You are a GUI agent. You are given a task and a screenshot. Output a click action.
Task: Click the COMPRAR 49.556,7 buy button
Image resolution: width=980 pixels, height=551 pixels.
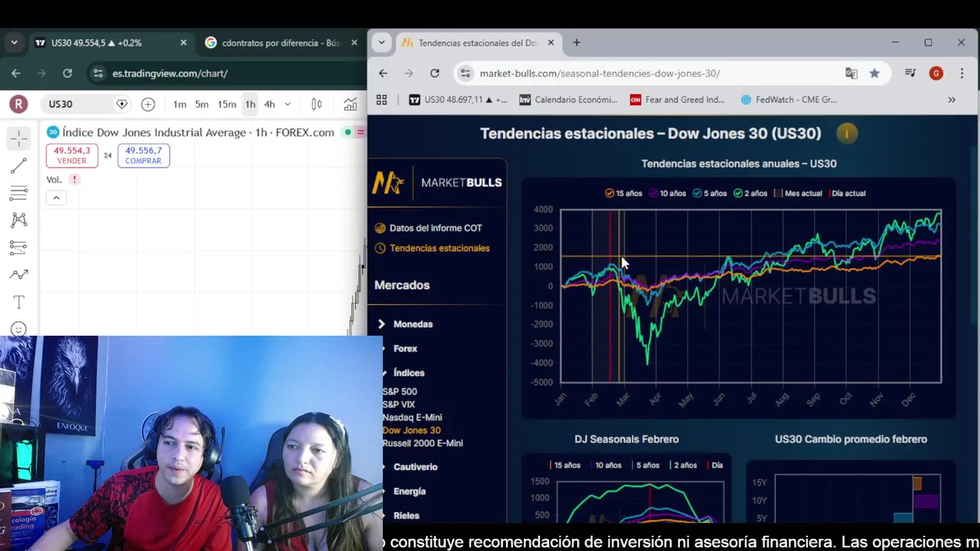pos(143,155)
